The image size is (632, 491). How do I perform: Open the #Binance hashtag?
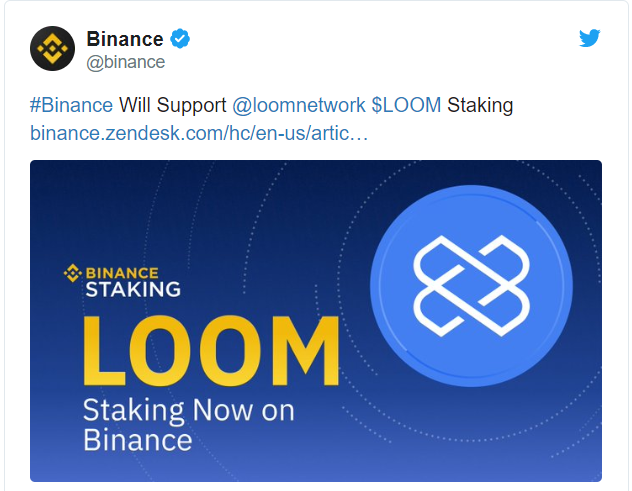[x=72, y=106]
